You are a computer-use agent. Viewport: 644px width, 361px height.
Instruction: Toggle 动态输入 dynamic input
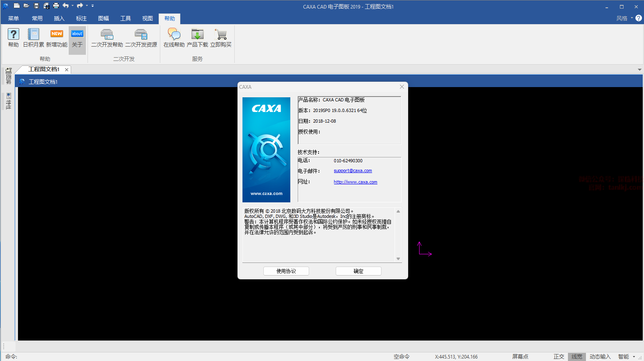(600, 357)
